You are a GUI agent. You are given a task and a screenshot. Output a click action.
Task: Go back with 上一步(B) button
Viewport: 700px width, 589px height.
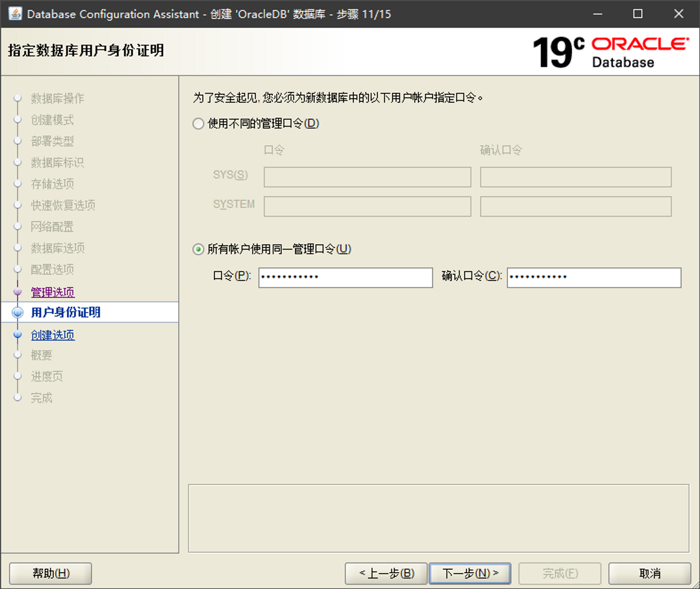point(386,573)
